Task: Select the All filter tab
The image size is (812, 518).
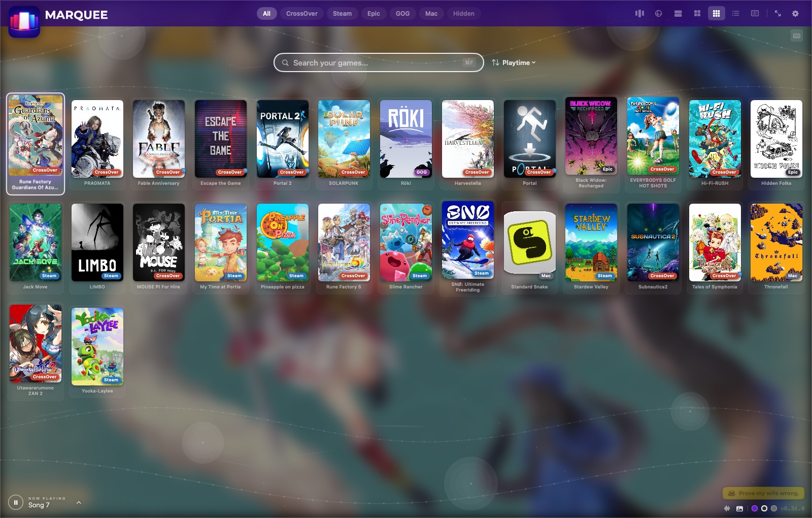Action: tap(267, 14)
